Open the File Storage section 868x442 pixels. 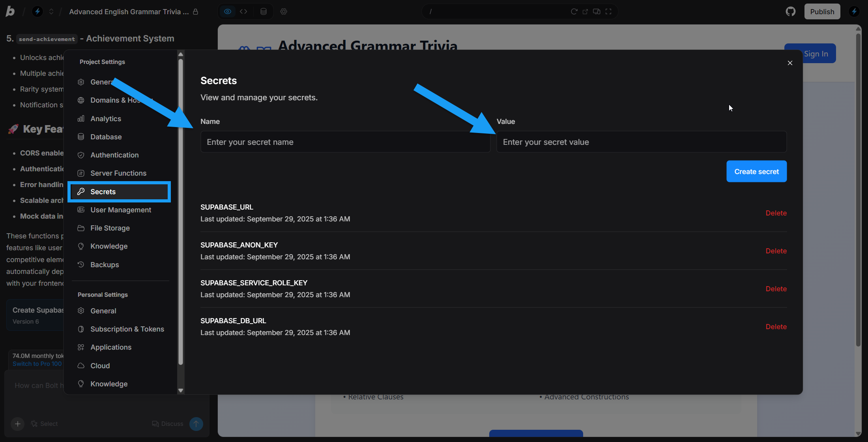pyautogui.click(x=120, y=228)
